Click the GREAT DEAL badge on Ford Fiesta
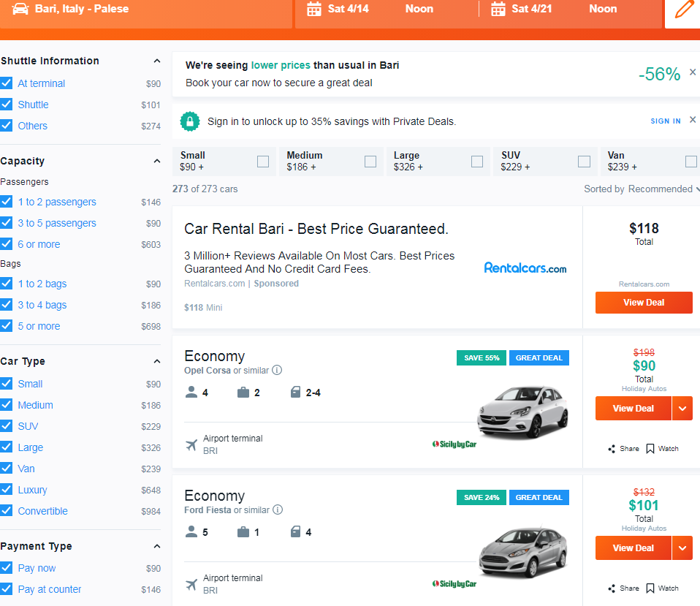 tap(539, 498)
